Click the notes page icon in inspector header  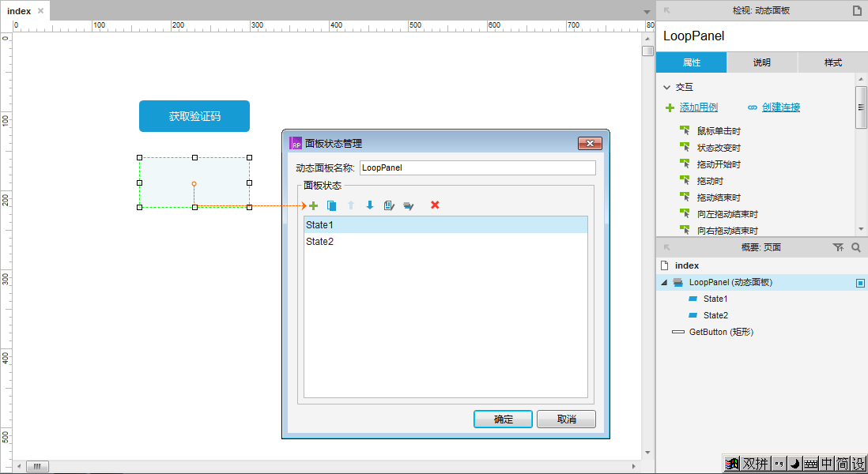tap(856, 10)
